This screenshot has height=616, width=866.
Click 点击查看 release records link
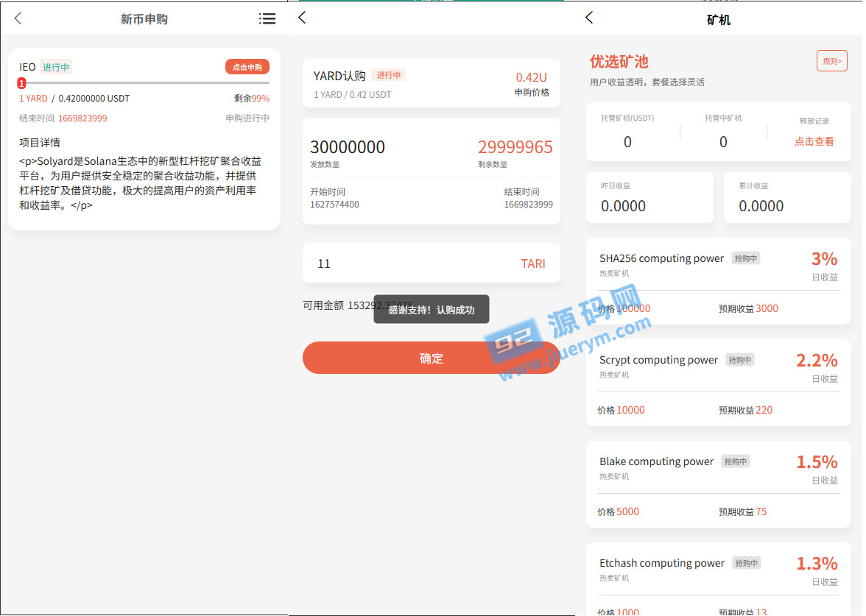click(x=814, y=141)
